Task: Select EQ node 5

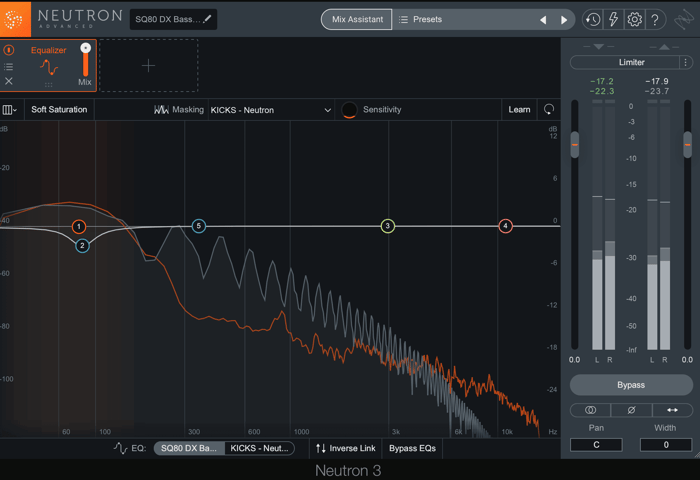Action: coord(199,226)
